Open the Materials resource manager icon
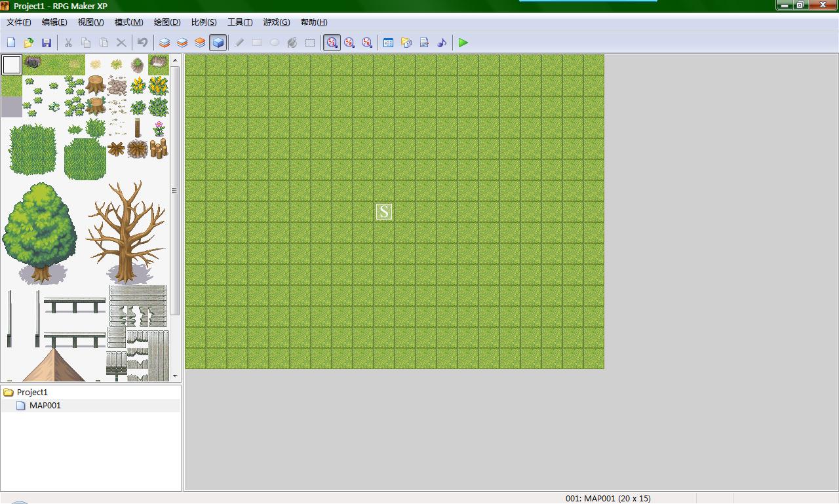 pos(406,43)
